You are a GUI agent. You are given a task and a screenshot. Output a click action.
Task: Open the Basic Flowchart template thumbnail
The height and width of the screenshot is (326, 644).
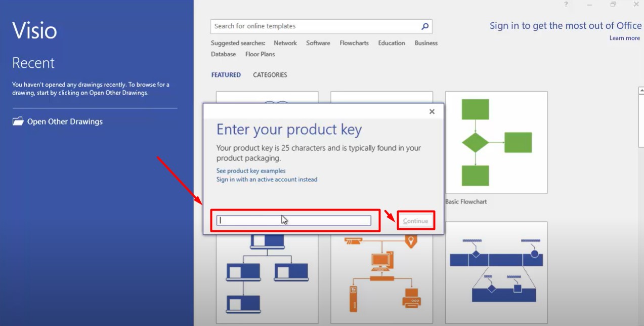click(x=496, y=142)
